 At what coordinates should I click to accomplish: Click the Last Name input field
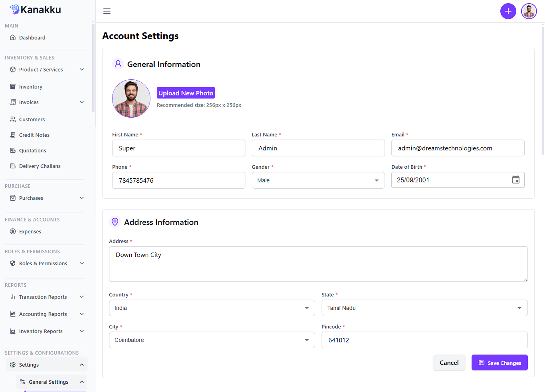click(318, 148)
